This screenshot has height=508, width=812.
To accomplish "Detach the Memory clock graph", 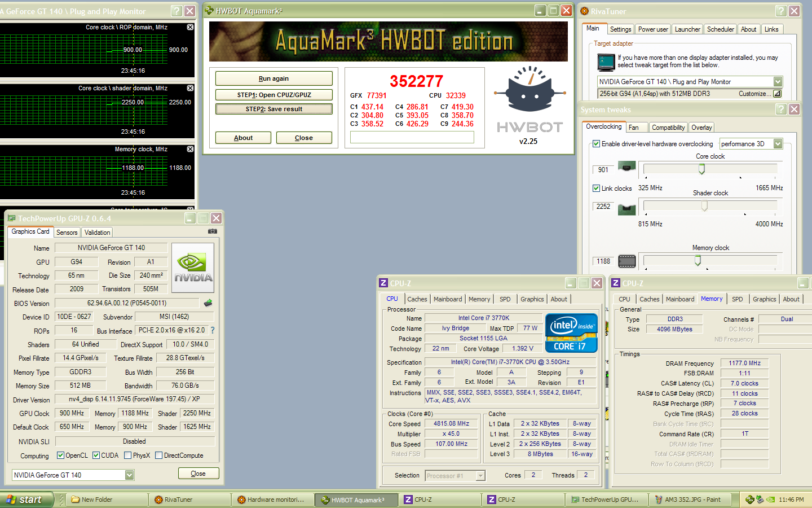I will pyautogui.click(x=190, y=149).
